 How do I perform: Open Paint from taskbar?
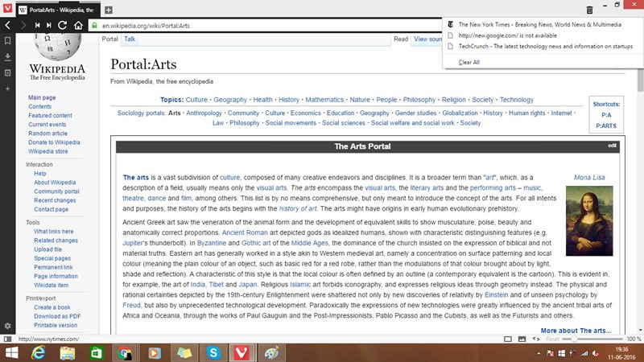click(271, 353)
